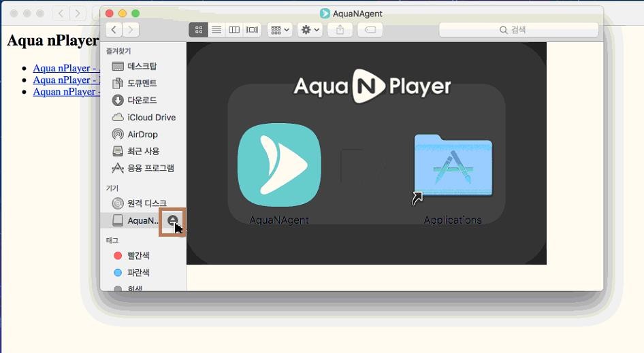Image resolution: width=644 pixels, height=353 pixels.
Task: Open AirDrop in the sidebar
Action: click(x=142, y=134)
